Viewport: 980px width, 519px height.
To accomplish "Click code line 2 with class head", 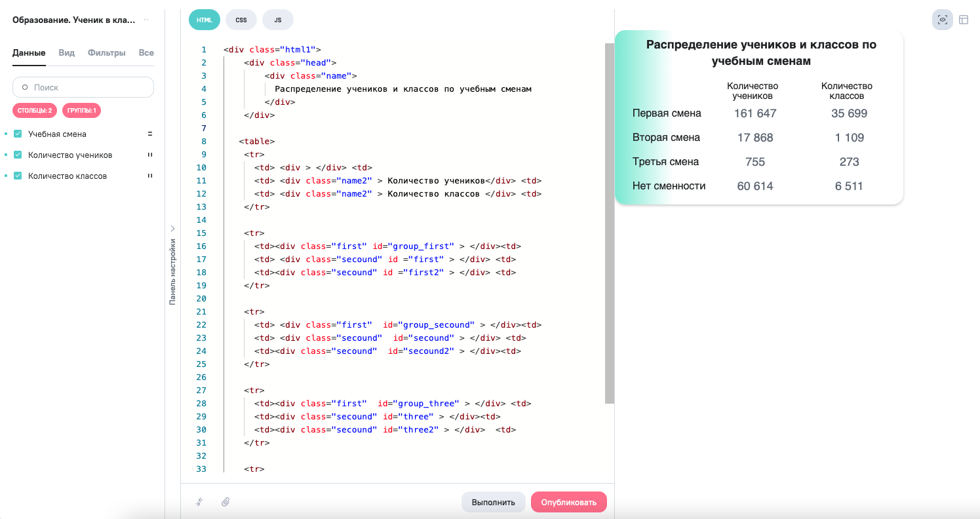I will pos(290,63).
